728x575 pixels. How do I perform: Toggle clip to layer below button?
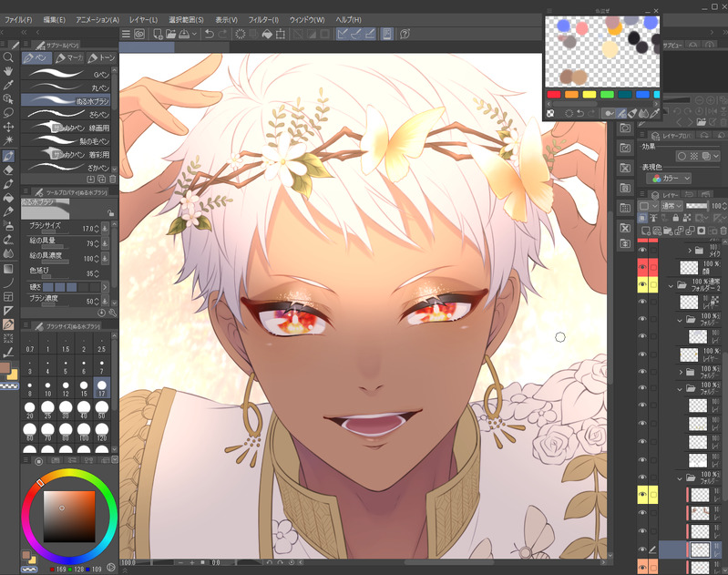(643, 218)
